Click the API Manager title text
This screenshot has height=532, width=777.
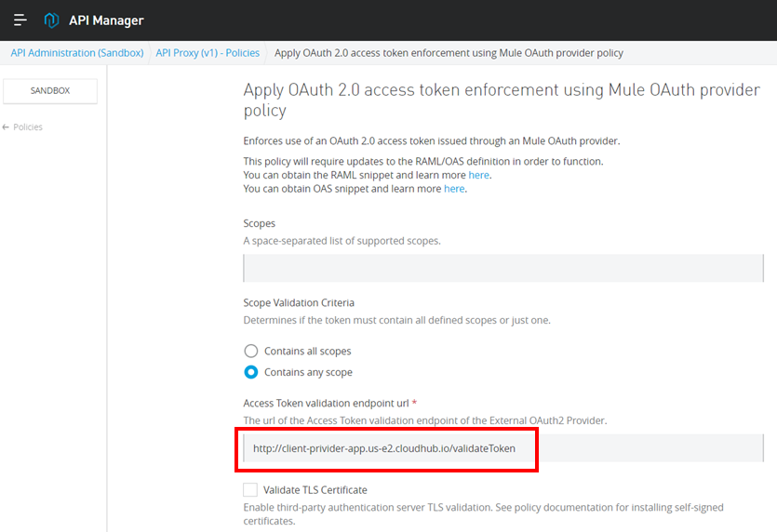[x=106, y=20]
